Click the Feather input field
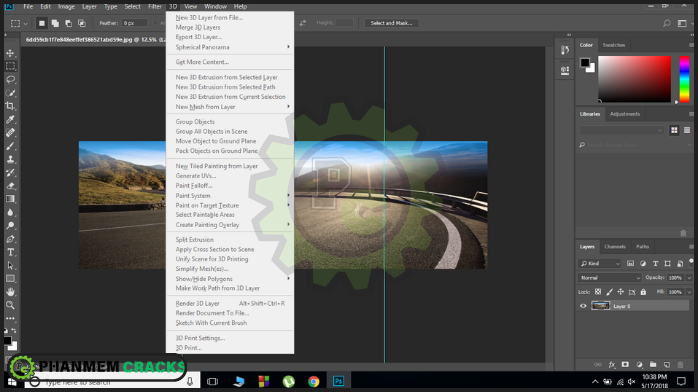The image size is (698, 392). pyautogui.click(x=134, y=23)
